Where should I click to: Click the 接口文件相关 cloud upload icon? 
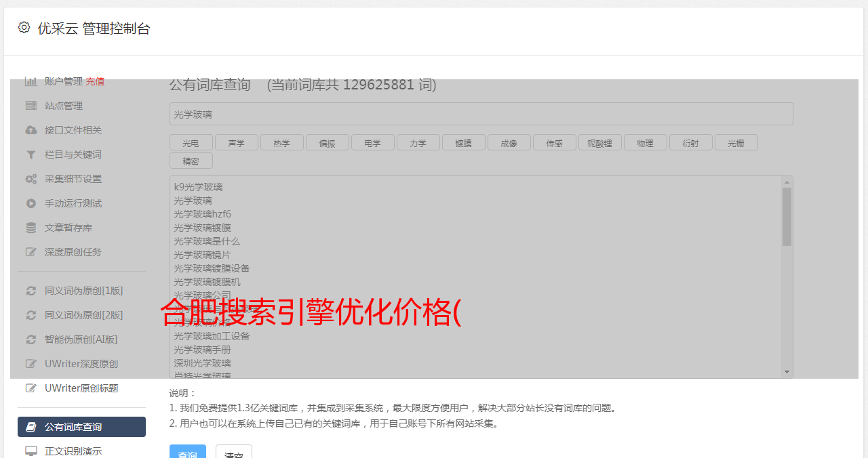pos(31,130)
